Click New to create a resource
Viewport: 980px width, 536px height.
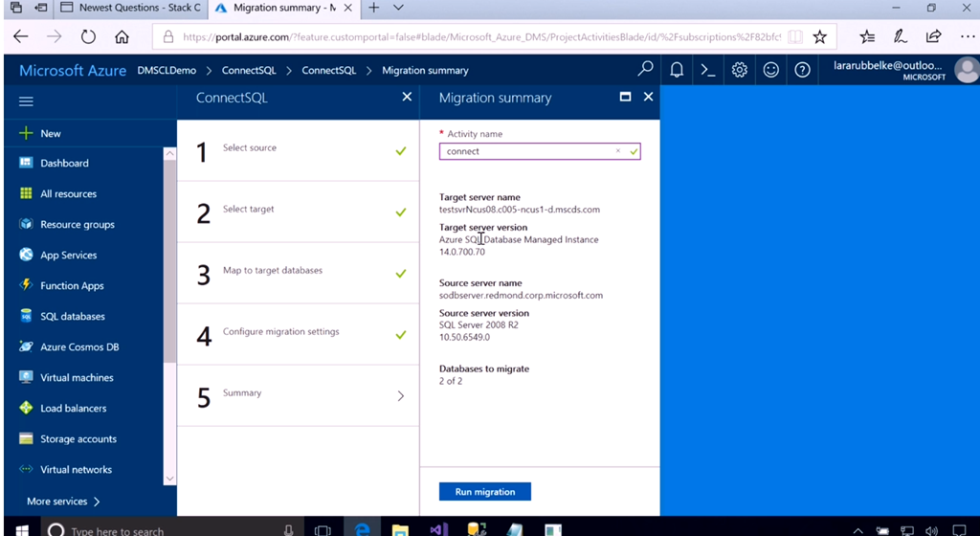coord(50,133)
